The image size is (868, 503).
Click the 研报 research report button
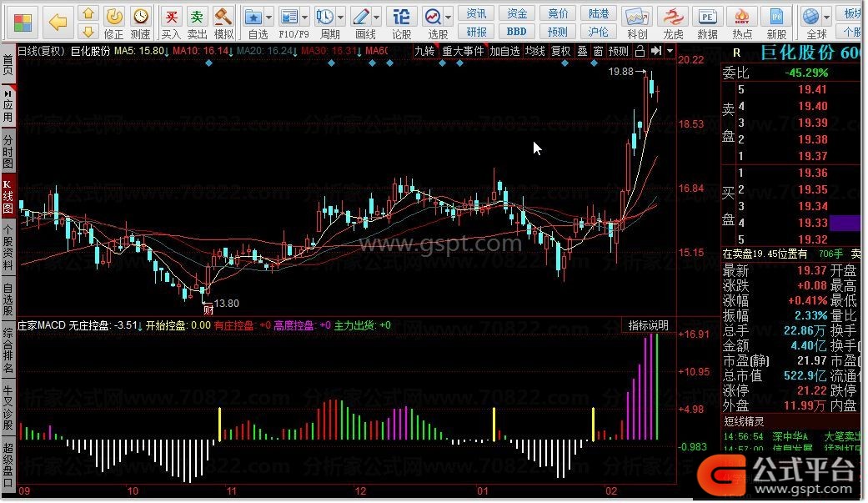pos(476,33)
